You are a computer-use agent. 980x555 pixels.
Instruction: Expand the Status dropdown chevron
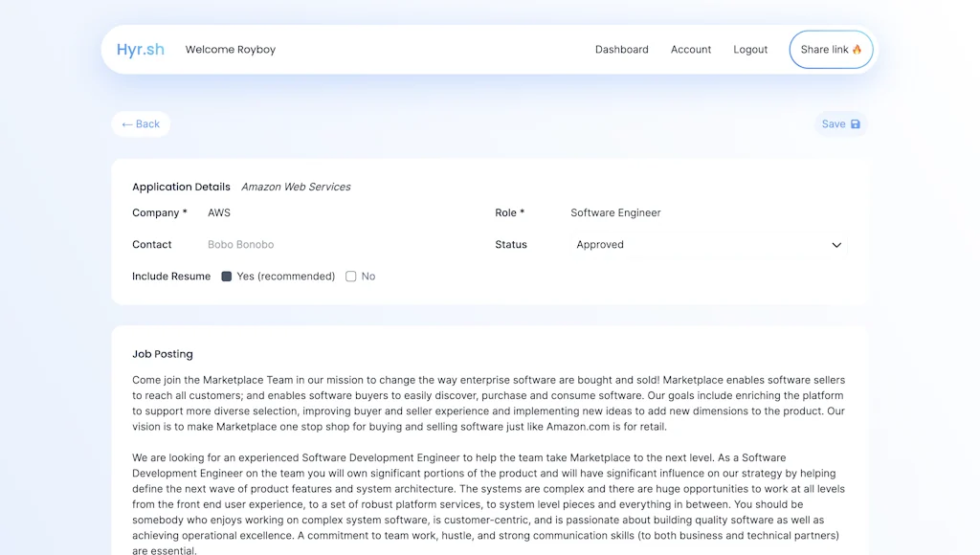(836, 245)
